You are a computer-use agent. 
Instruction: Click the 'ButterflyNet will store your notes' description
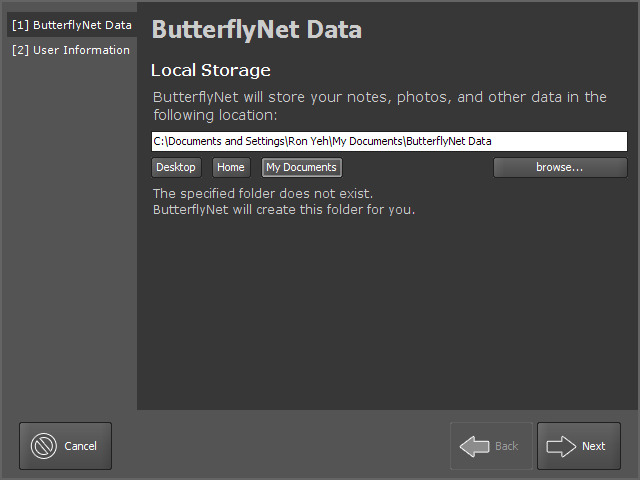pos(380,106)
